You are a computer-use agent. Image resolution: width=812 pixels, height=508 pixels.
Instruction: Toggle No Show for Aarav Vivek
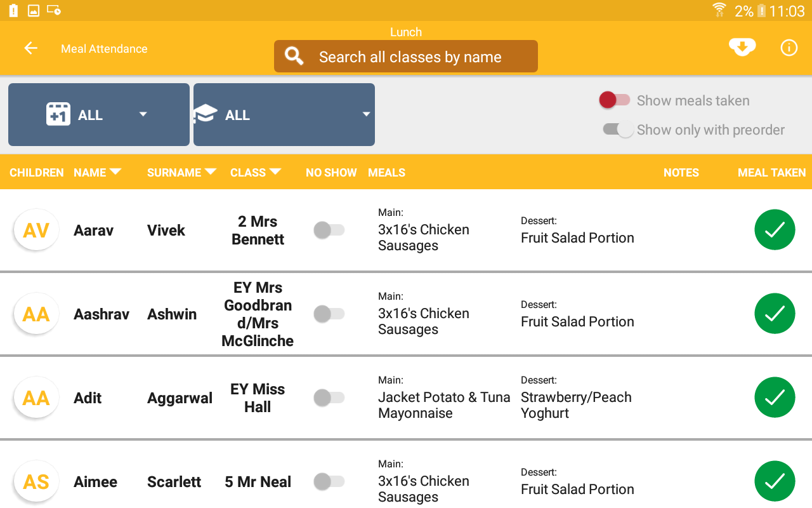(329, 230)
